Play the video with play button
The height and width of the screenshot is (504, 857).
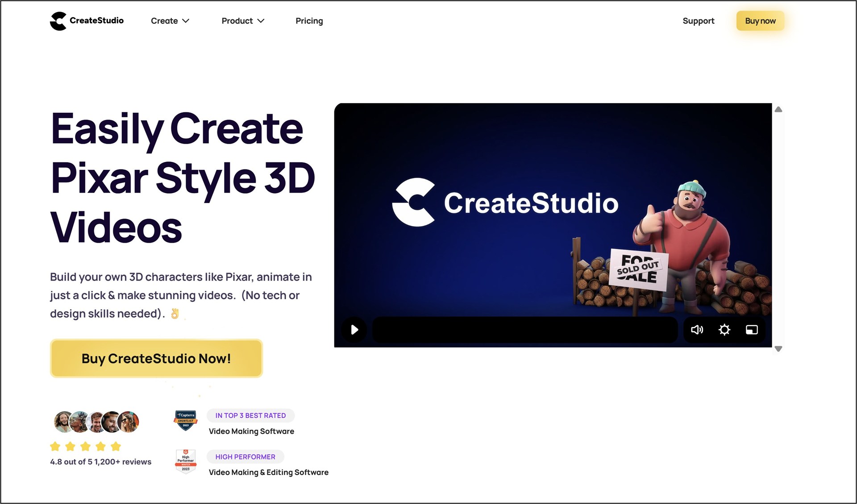pyautogui.click(x=354, y=330)
